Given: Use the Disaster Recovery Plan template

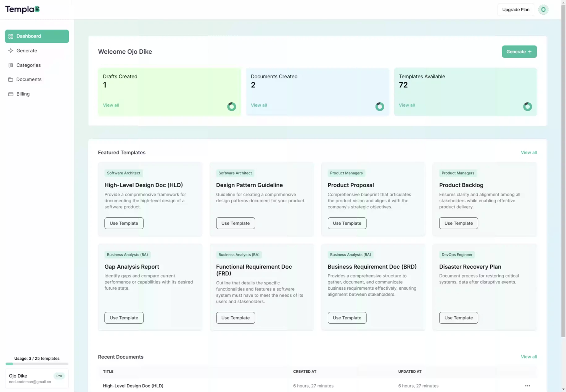Looking at the screenshot, I should (458, 318).
